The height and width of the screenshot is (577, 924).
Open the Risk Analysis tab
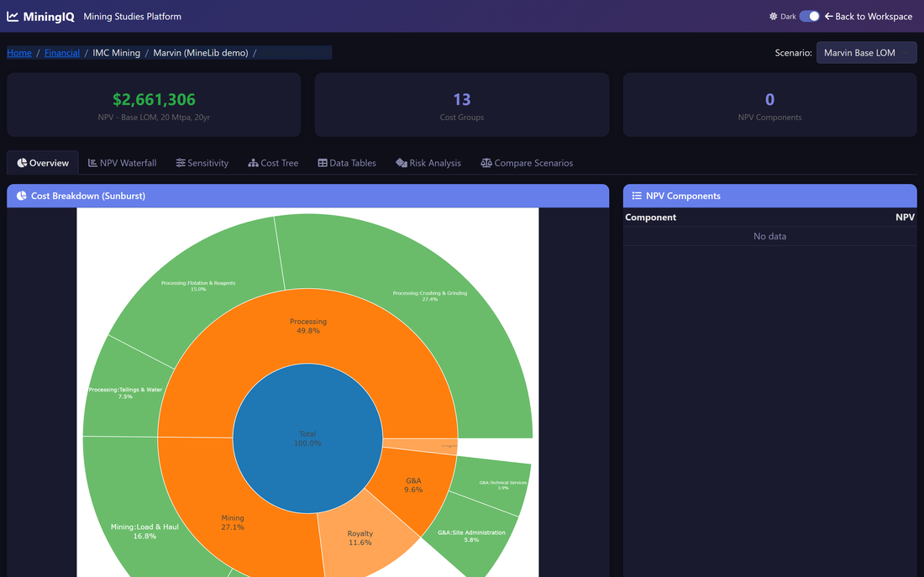[428, 163]
